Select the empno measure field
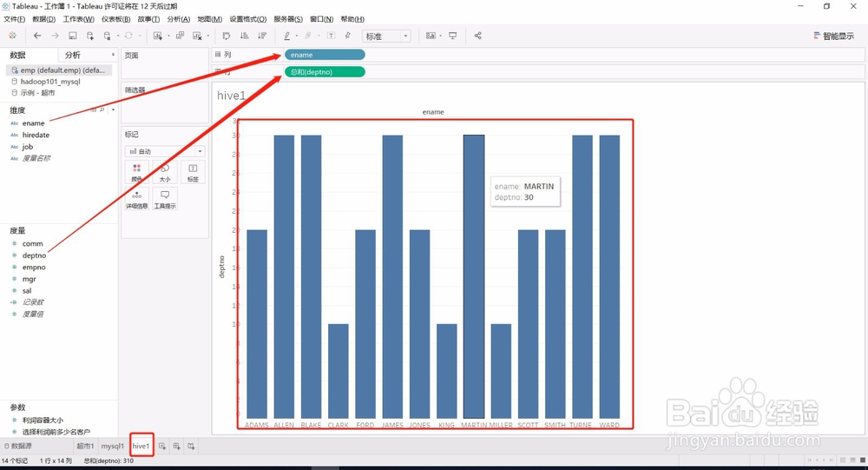Screen dimensions: 868x470 [34, 268]
